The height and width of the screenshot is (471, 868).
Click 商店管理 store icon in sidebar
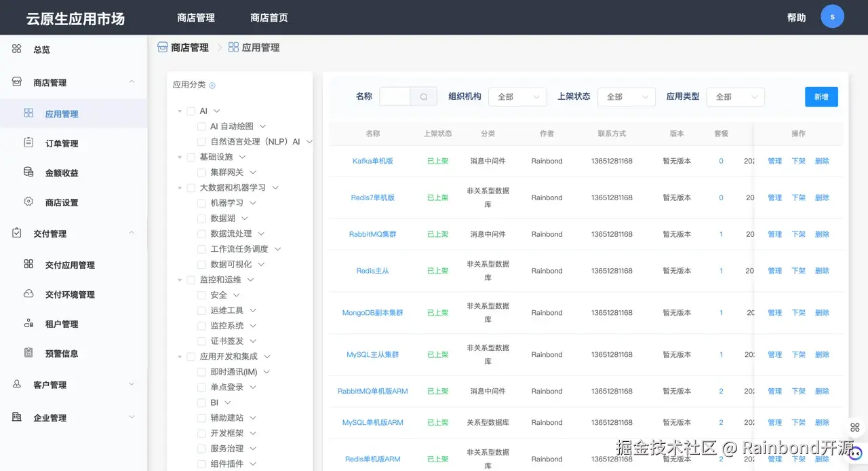pyautogui.click(x=17, y=82)
